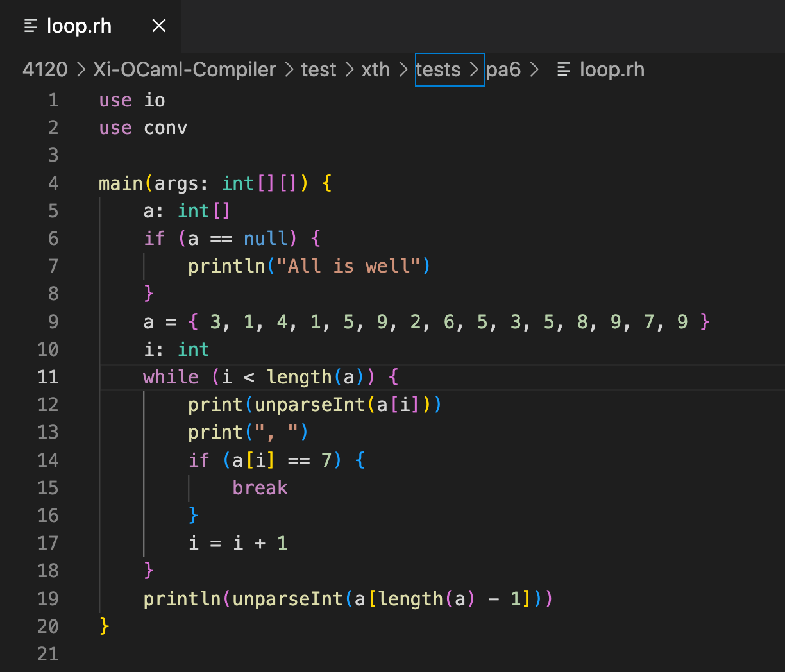
Task: Click closing brace on line 20
Action: click(x=105, y=626)
